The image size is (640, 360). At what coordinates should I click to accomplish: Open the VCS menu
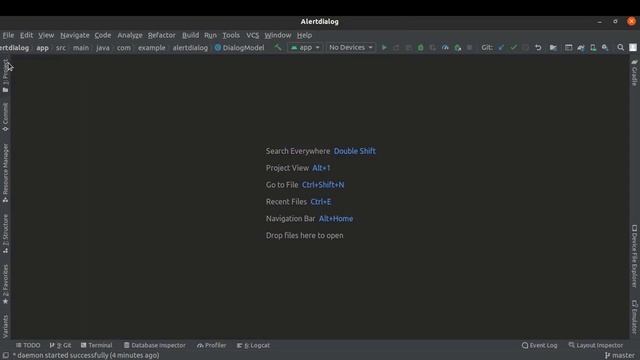pos(252,35)
